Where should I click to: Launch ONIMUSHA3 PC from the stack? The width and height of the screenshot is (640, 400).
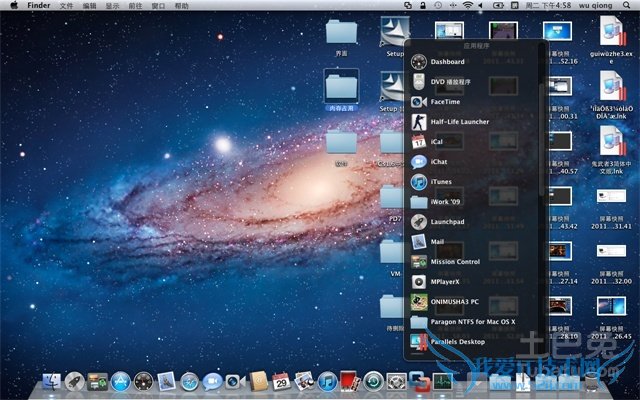456,302
